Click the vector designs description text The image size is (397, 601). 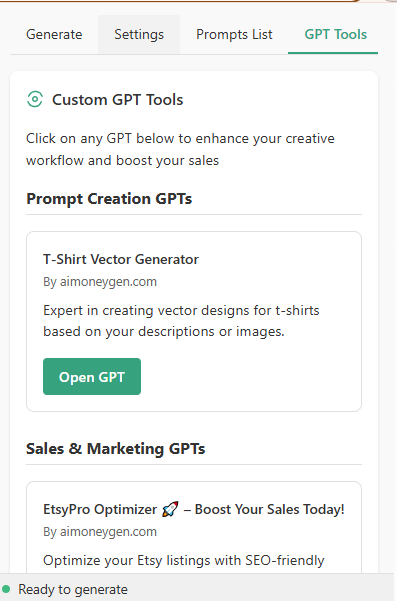pyautogui.click(x=181, y=321)
